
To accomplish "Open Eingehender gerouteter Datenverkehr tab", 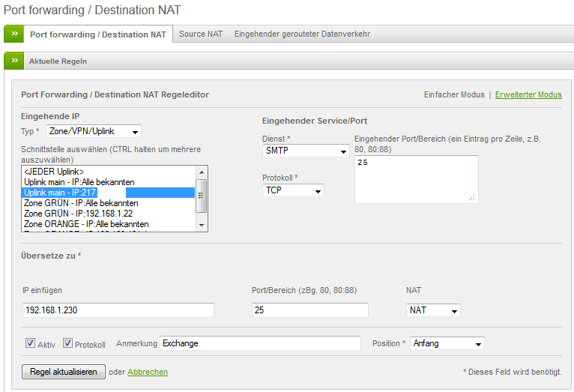I will 302,34.
